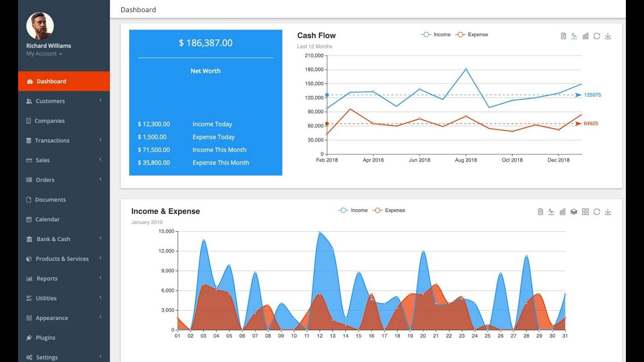Tile the Income & Expense chart series
This screenshot has height=362, width=644.
[585, 212]
